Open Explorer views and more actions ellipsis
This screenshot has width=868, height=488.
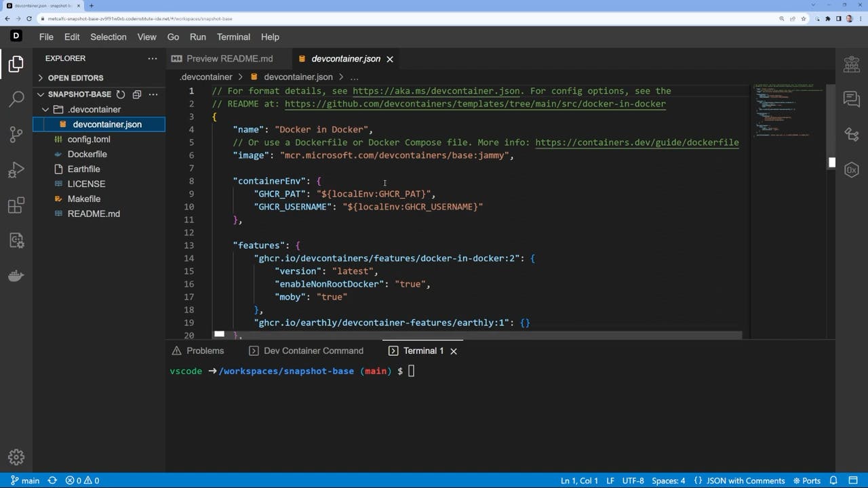tap(153, 59)
